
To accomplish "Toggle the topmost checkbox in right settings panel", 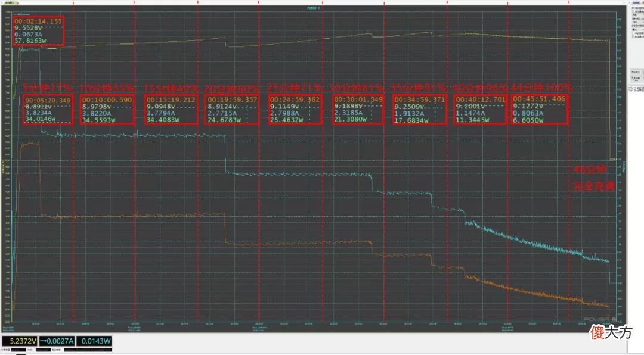I will coord(633,11).
